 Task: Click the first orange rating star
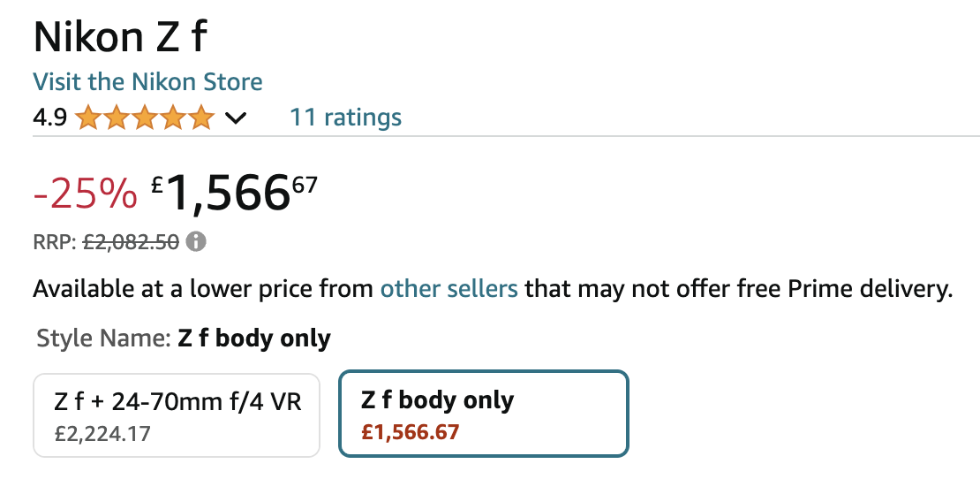point(88,118)
